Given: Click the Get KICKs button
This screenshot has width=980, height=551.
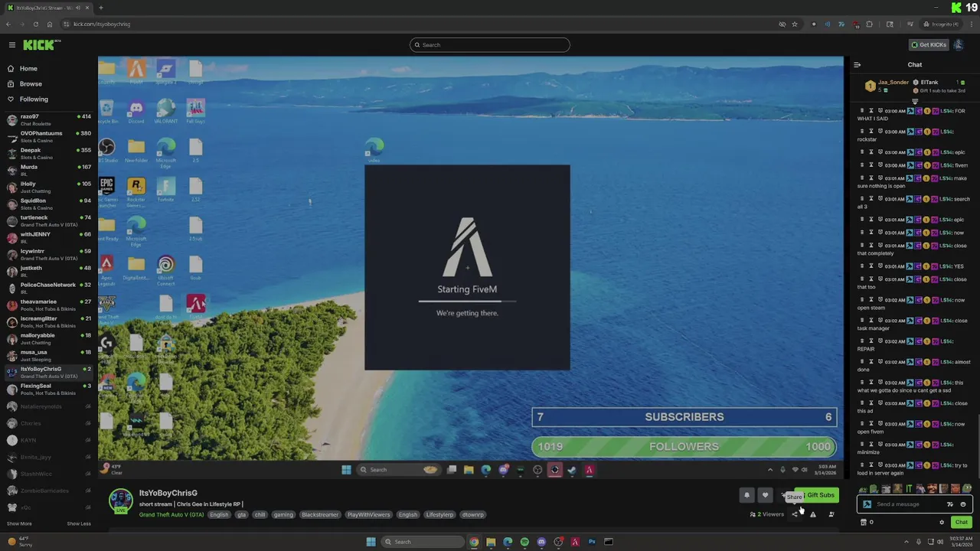Looking at the screenshot, I should (x=929, y=45).
